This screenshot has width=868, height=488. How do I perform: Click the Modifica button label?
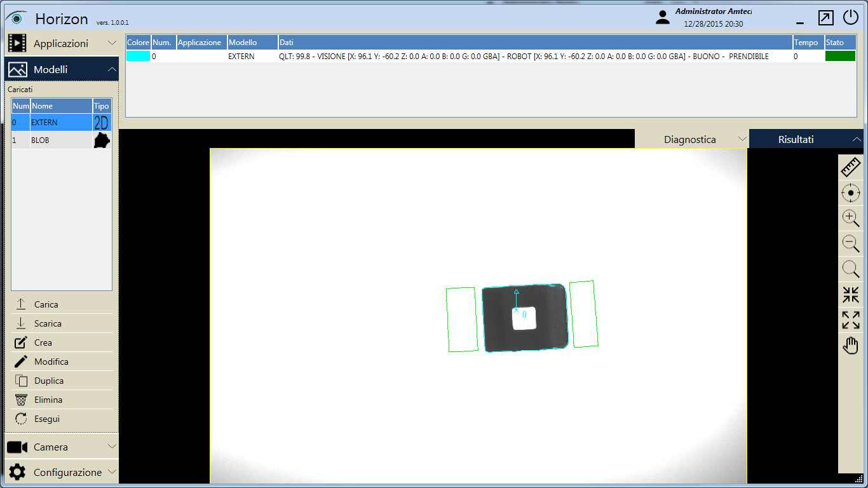pyautogui.click(x=51, y=362)
